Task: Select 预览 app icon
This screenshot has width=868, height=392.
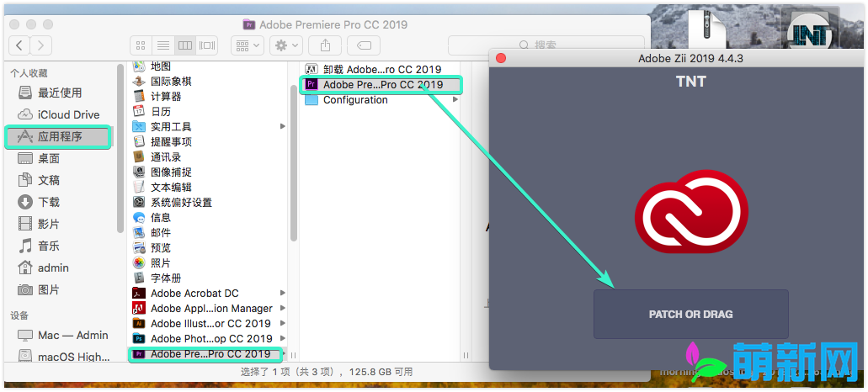Action: point(139,247)
